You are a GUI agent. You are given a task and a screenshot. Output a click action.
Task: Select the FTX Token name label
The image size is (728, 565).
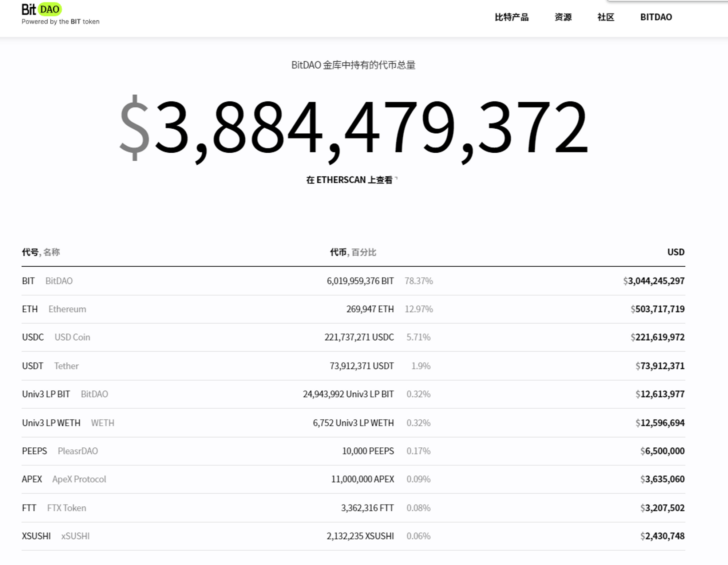[67, 508]
